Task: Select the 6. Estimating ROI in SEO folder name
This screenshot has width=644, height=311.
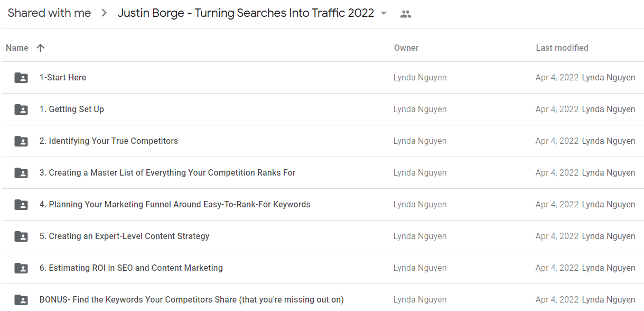Action: coord(131,268)
